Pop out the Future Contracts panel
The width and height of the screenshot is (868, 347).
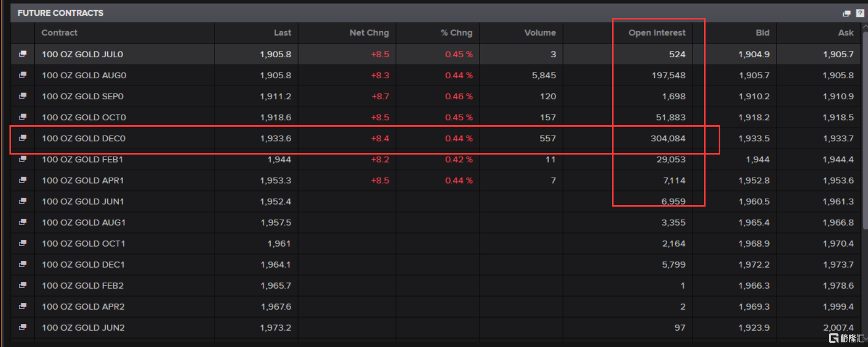[x=846, y=13]
